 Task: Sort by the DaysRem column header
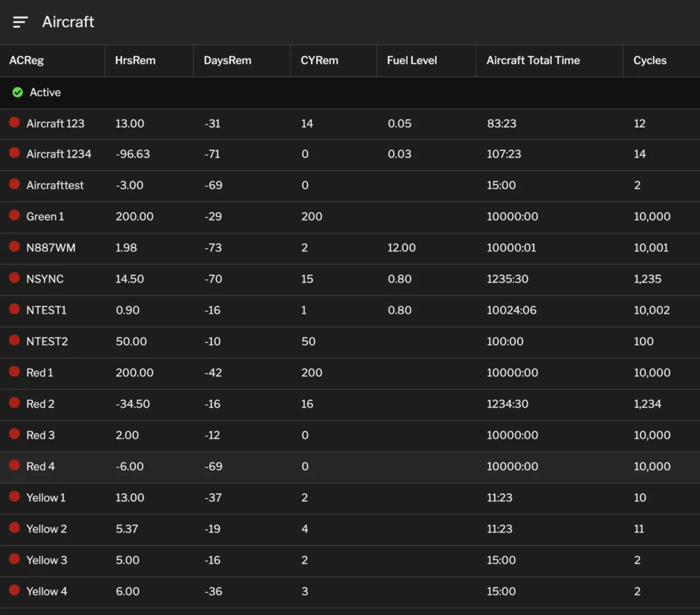click(227, 60)
